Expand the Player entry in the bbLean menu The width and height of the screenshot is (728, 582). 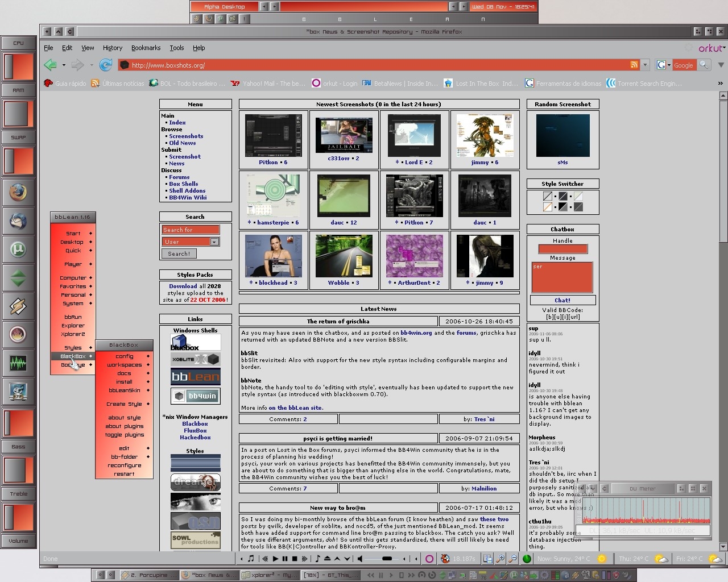tap(73, 264)
